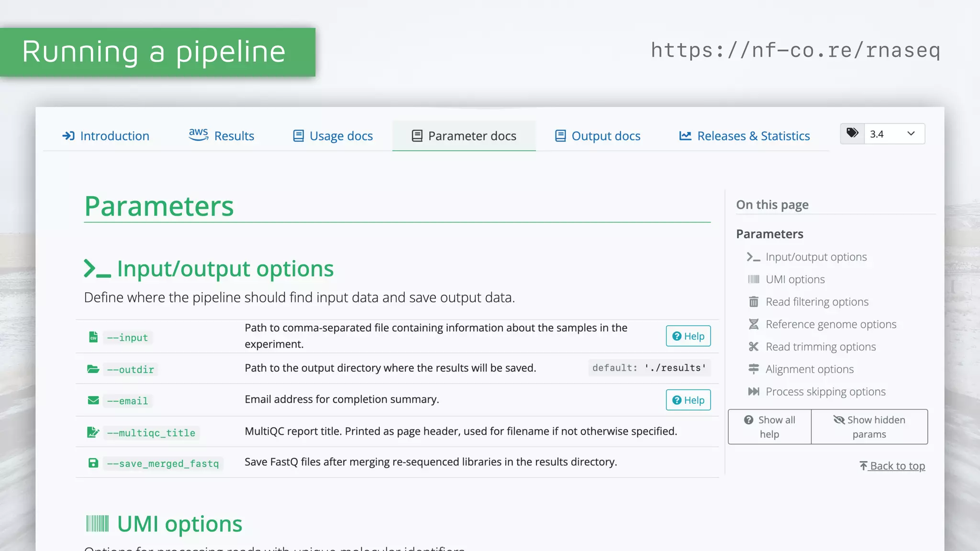The width and height of the screenshot is (980, 551).
Task: Expand Help for the --email parameter
Action: click(688, 400)
